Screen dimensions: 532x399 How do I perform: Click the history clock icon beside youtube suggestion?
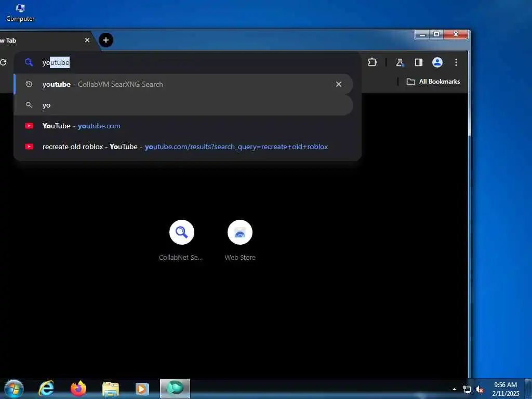29,84
